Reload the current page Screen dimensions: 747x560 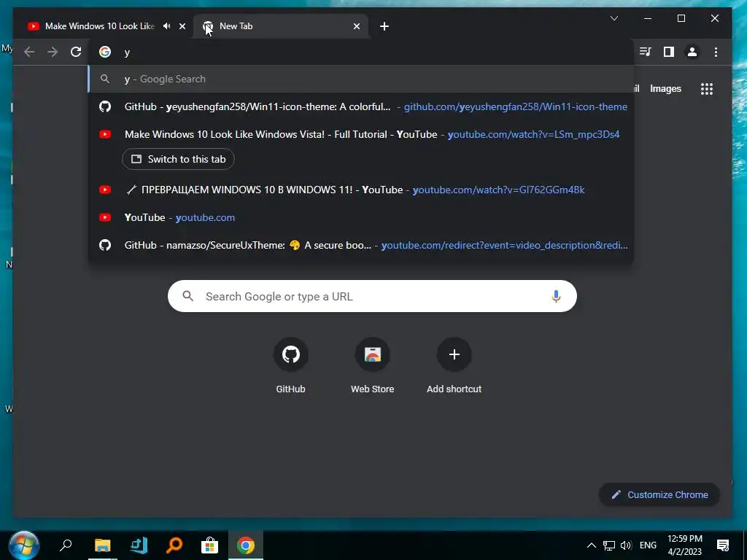coord(76,52)
